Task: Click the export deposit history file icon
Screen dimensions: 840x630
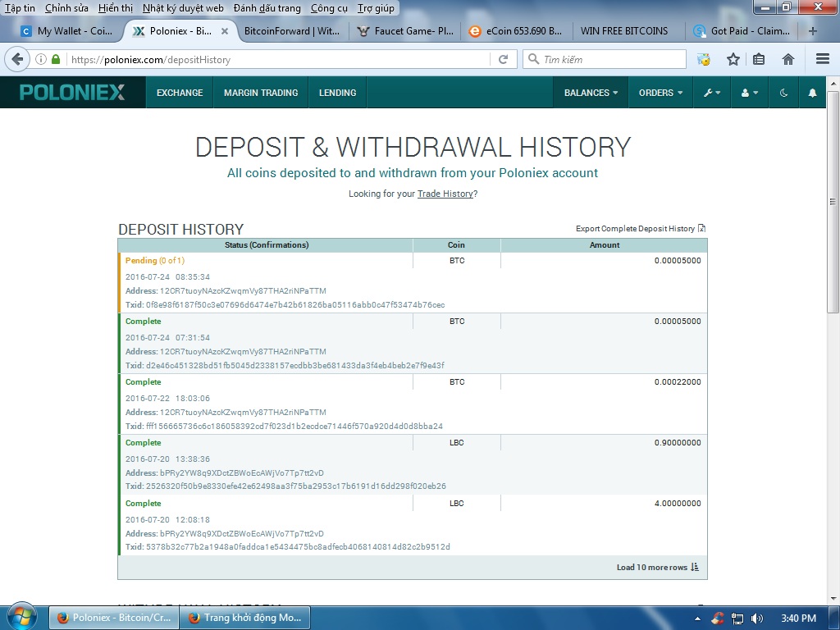Action: tap(702, 228)
